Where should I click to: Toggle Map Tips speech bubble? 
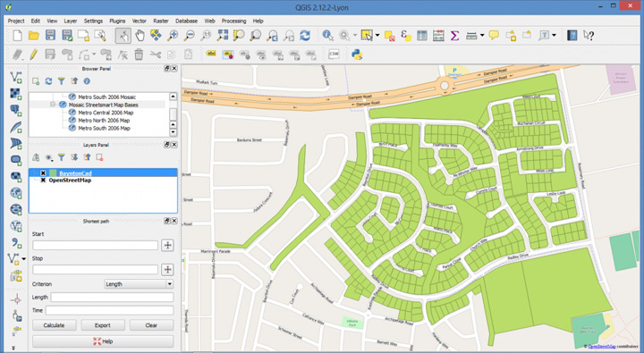pos(494,36)
